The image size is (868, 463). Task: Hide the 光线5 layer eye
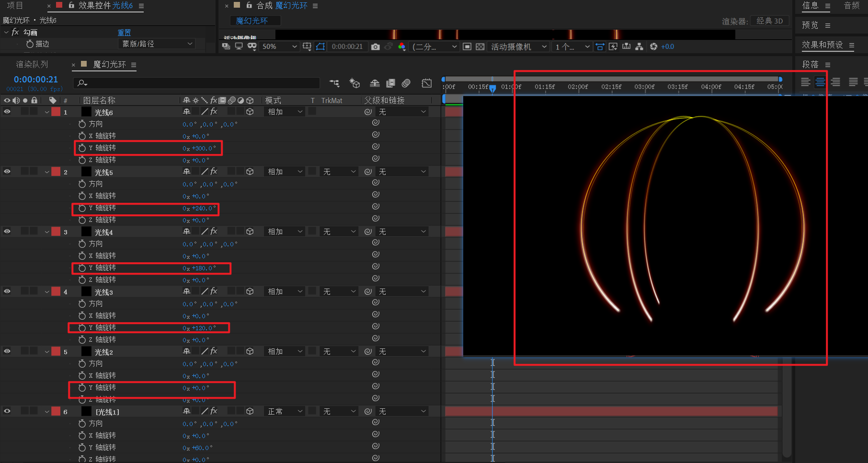point(7,172)
